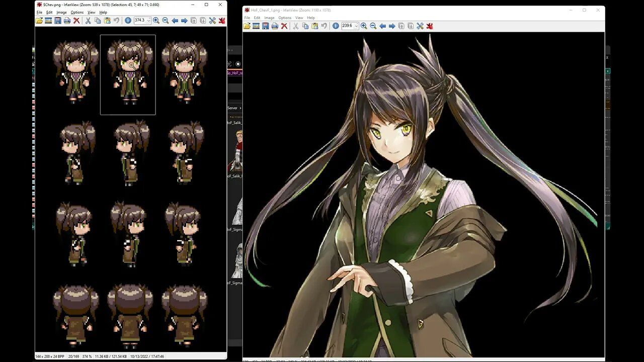This screenshot has width=644, height=362.
Task: Open File menu in SChev.png window
Action: [39, 12]
